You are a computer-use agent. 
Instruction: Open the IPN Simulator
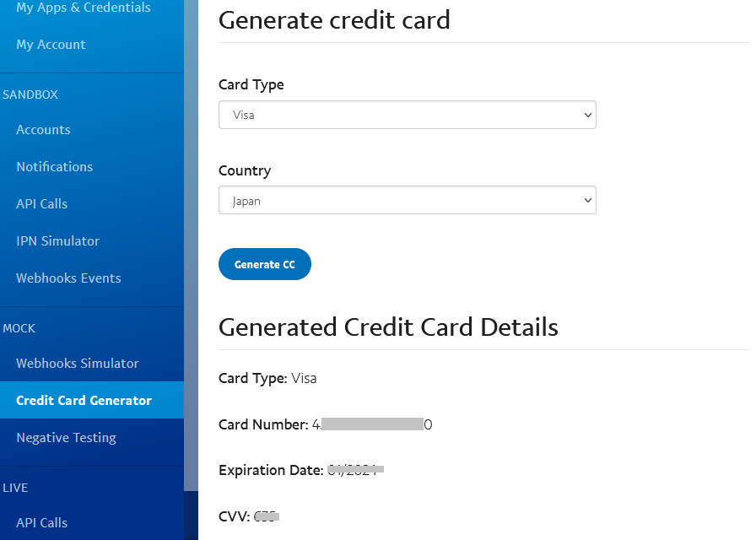tap(57, 240)
